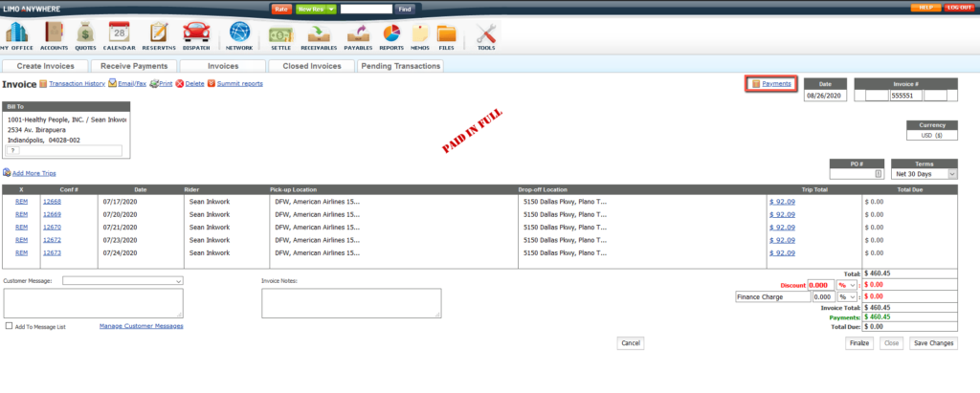The height and width of the screenshot is (393, 980).
Task: Open the Payments link
Action: (776, 83)
